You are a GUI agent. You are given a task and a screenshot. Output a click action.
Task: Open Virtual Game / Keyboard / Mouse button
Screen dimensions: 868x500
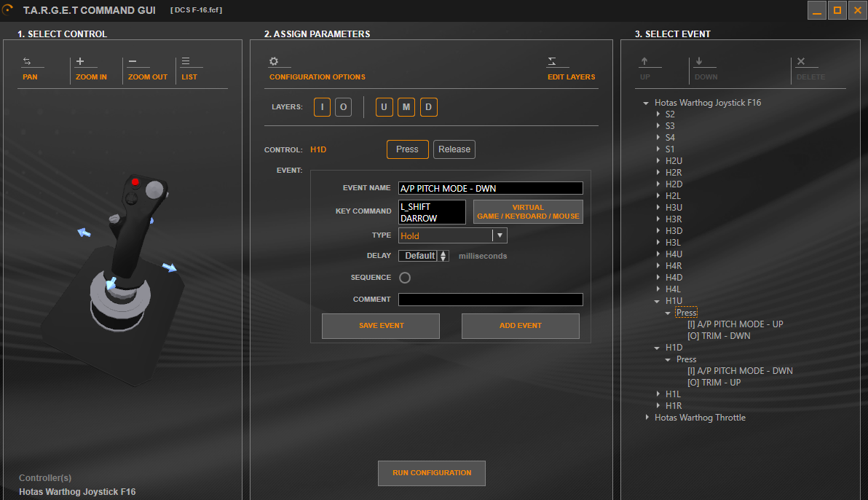(528, 212)
